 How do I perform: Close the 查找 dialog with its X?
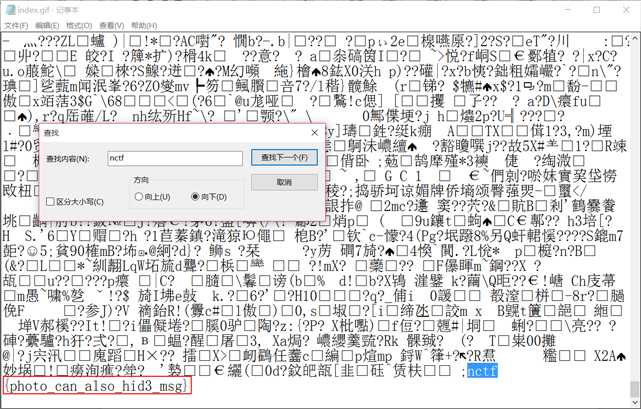tap(314, 133)
